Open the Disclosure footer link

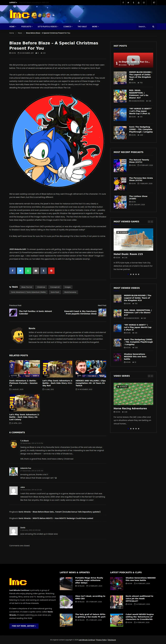pyautogui.click(x=112, y=640)
